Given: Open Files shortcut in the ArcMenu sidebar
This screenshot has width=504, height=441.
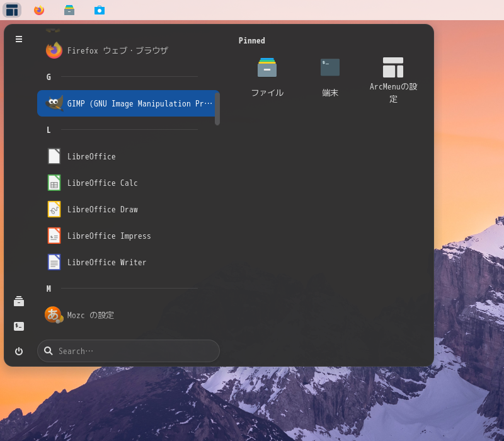Looking at the screenshot, I should coord(19,302).
